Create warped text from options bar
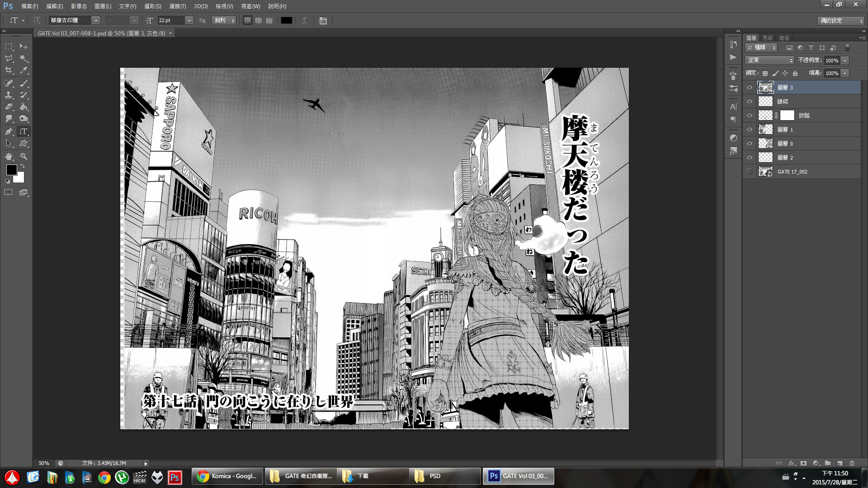The image size is (868, 488). (x=305, y=21)
